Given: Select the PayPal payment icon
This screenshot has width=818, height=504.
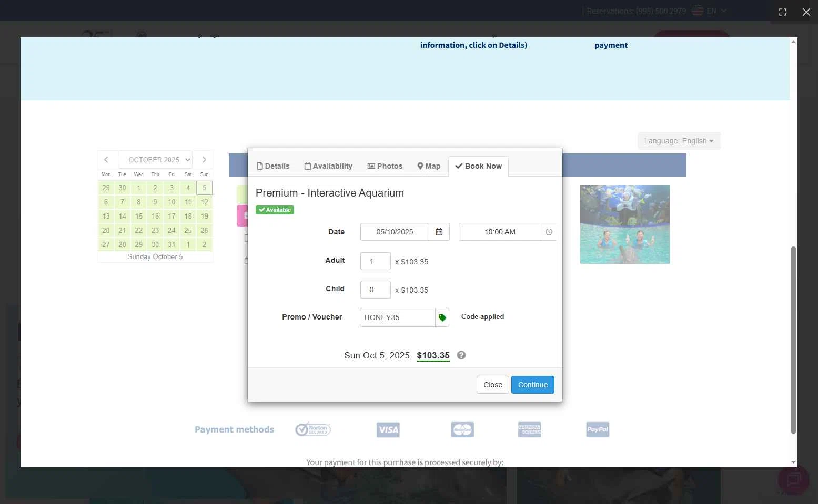Looking at the screenshot, I should coord(598,429).
